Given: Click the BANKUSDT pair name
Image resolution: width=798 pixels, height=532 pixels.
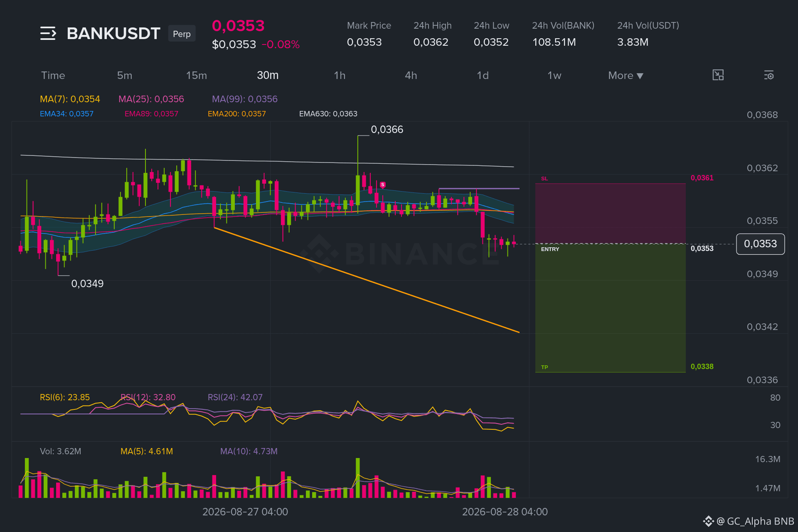Looking at the screenshot, I should (x=113, y=34).
